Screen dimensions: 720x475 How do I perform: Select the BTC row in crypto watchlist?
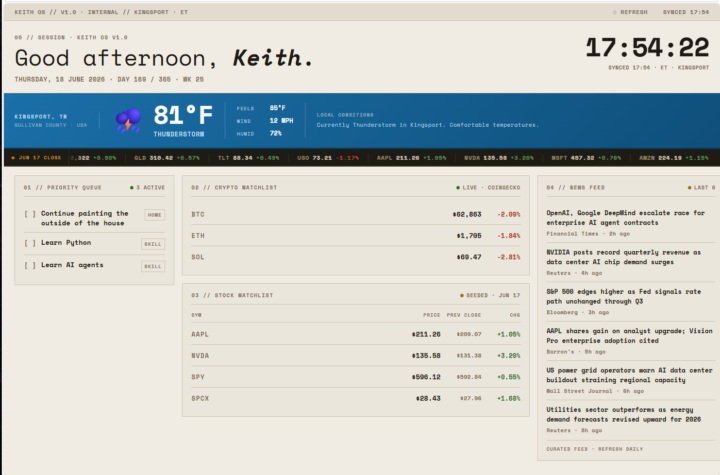click(356, 214)
